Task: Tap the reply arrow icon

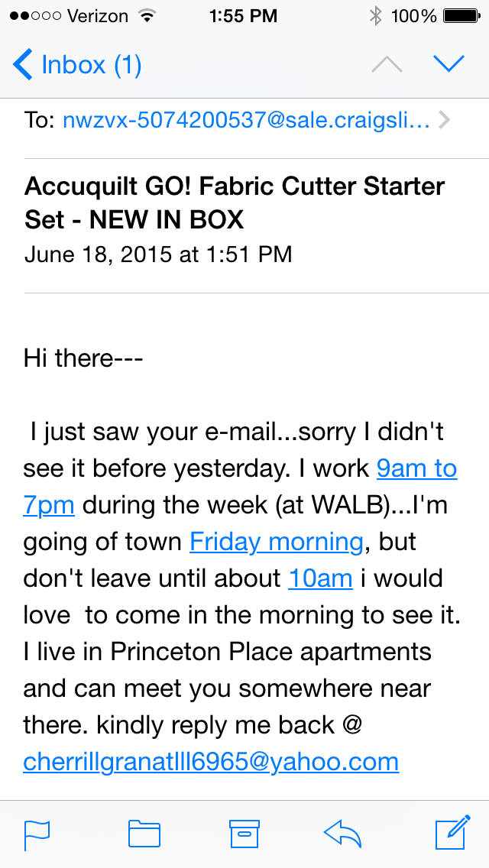Action: click(x=343, y=834)
